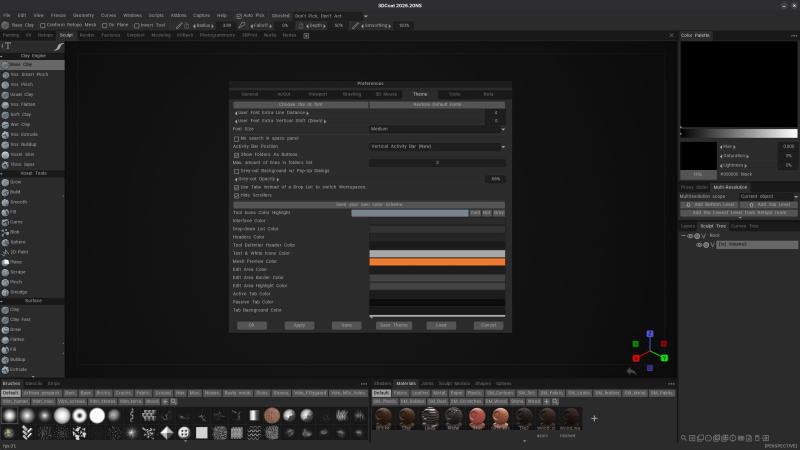Image resolution: width=800 pixels, height=450 pixels.
Task: Click the Text & White Icons Color swatch
Action: click(x=437, y=254)
